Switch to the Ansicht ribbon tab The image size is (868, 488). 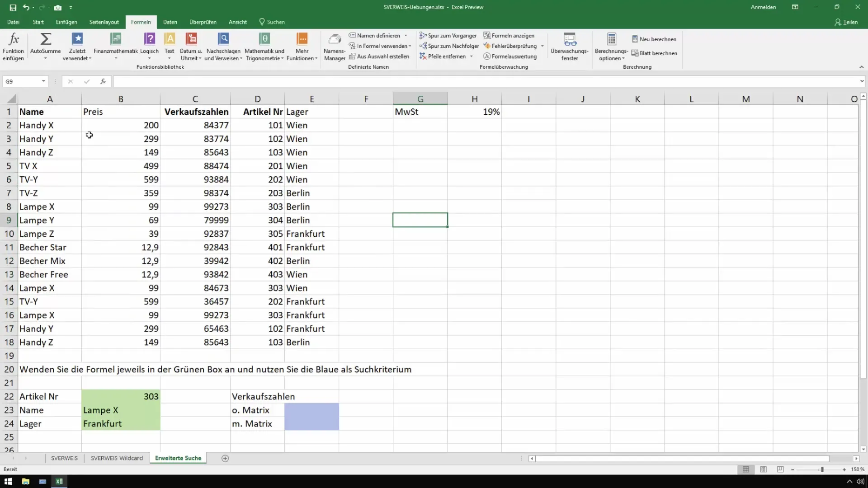click(x=238, y=22)
